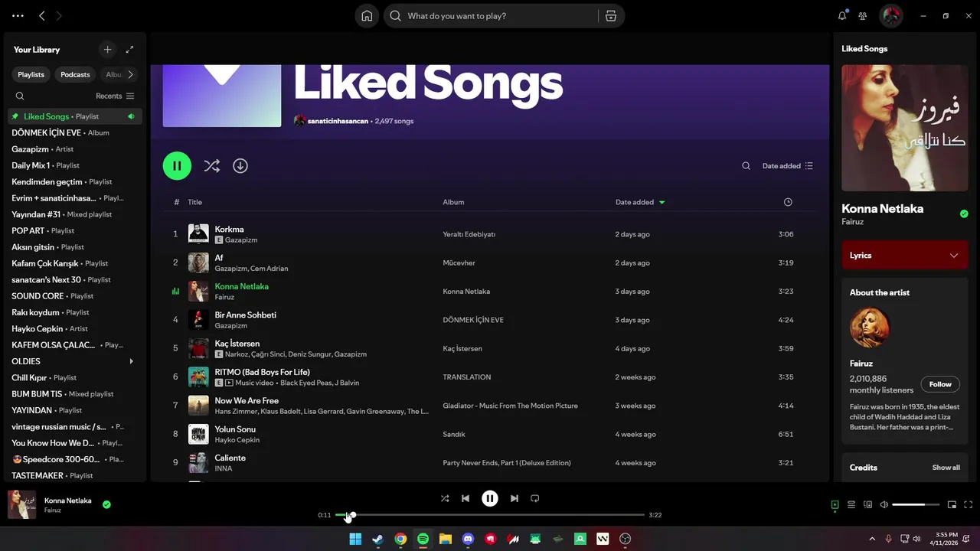This screenshot has width=980, height=551.
Task: Open Connect to a device
Action: point(867,505)
